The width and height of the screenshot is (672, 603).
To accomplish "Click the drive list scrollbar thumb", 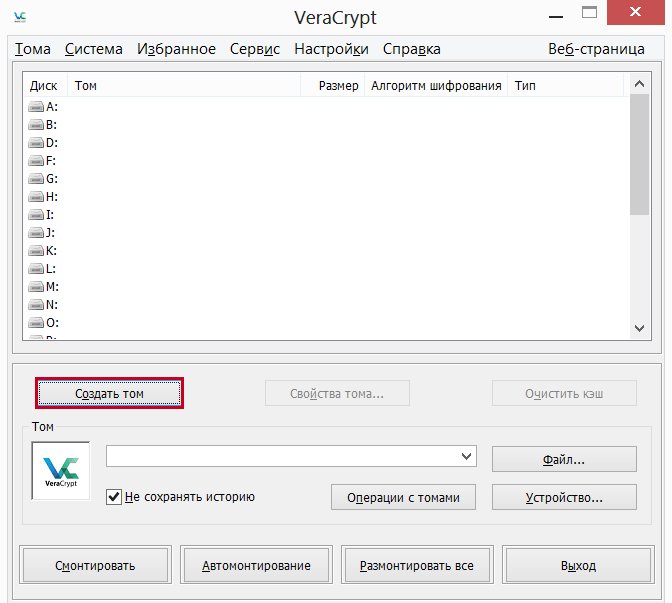I will 639,154.
